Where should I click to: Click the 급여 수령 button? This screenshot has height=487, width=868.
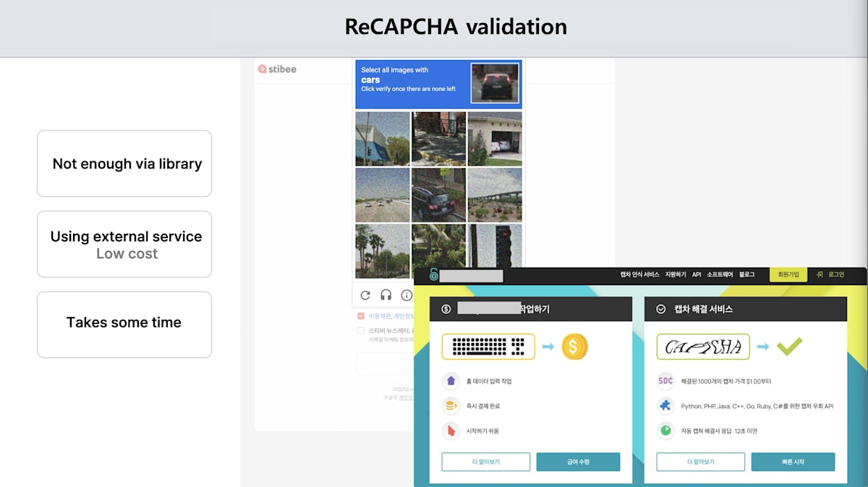pos(578,462)
